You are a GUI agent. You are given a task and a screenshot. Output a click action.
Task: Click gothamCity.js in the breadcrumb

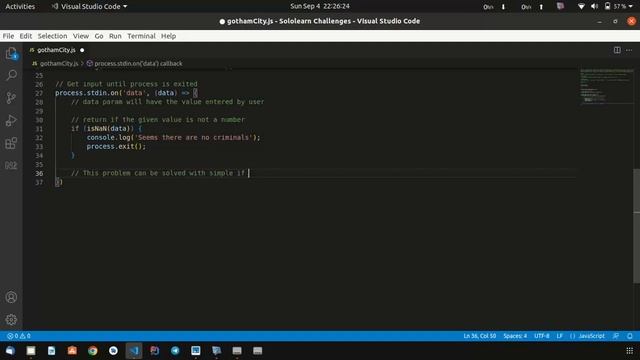click(x=59, y=64)
